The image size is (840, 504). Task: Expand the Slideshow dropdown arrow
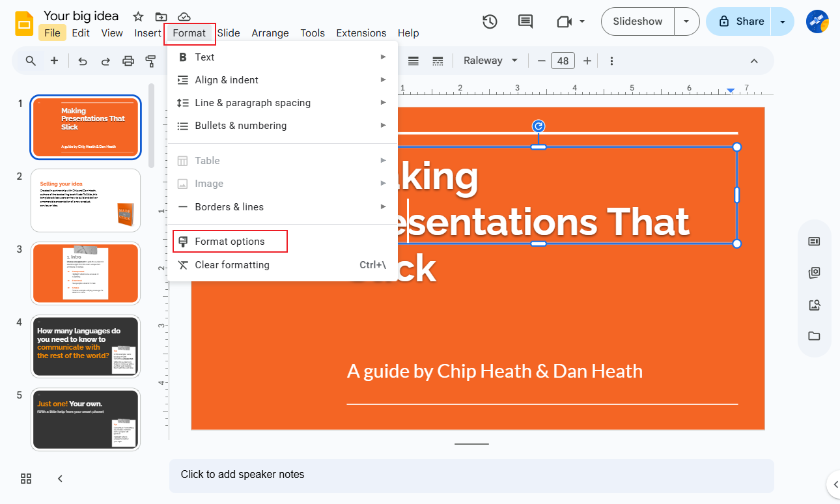(686, 21)
